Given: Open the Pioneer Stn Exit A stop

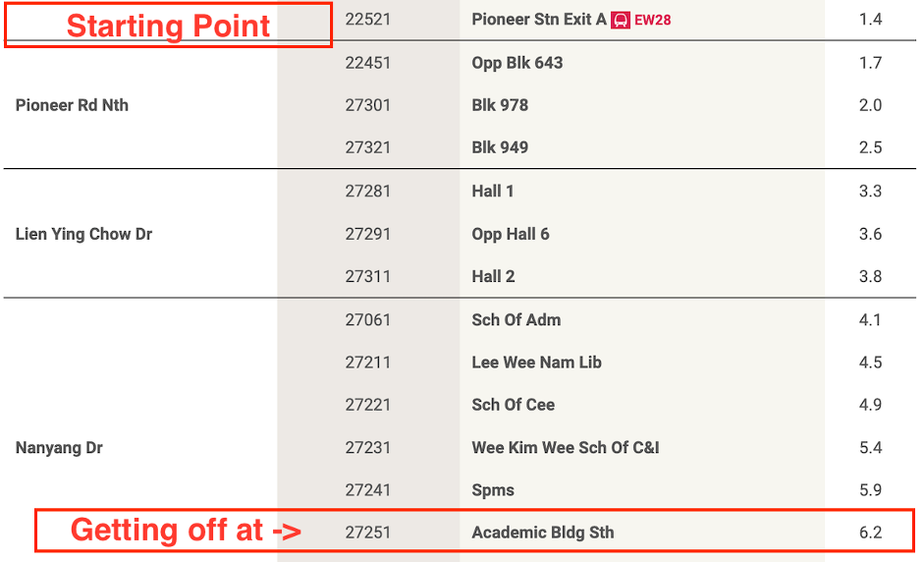Looking at the screenshot, I should click(539, 20).
